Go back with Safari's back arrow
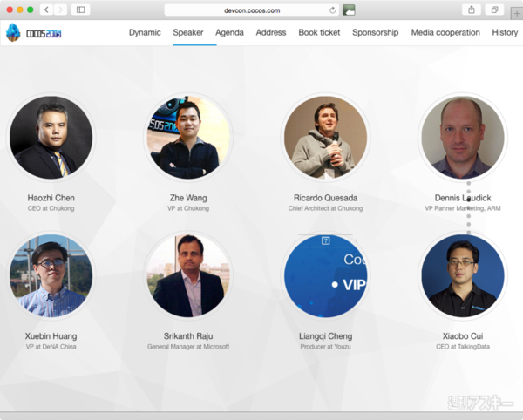This screenshot has width=523, height=420. coord(47,10)
